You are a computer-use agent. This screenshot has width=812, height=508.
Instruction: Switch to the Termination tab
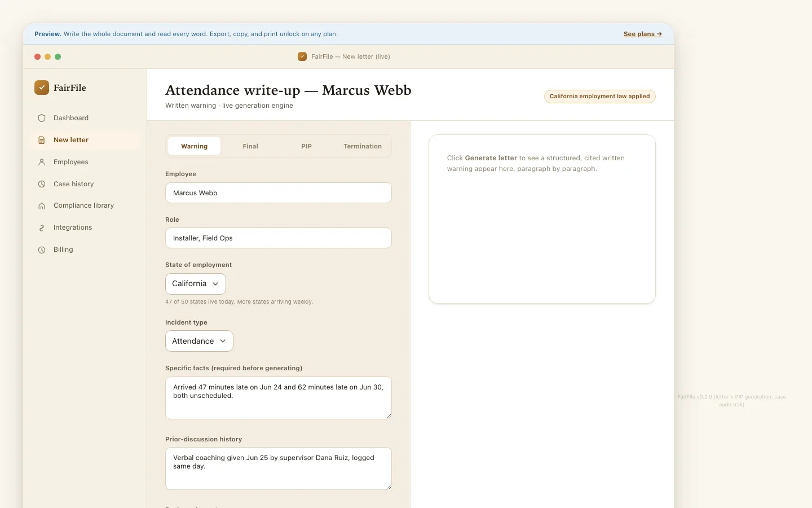point(363,146)
